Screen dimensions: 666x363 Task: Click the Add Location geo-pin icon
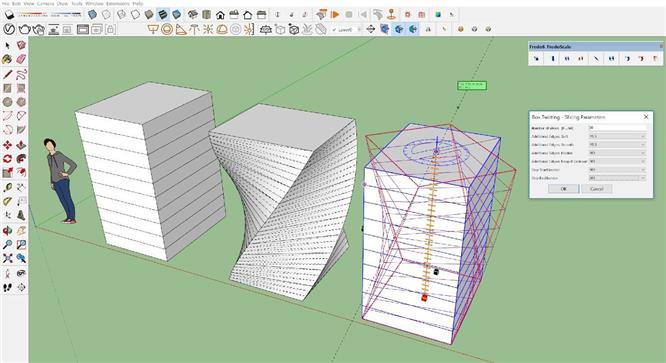coord(392,15)
